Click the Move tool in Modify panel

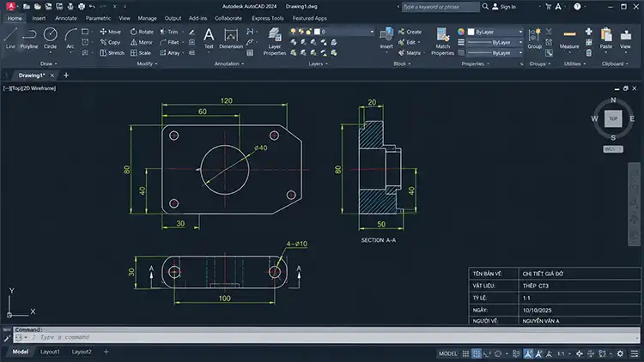(x=111, y=32)
